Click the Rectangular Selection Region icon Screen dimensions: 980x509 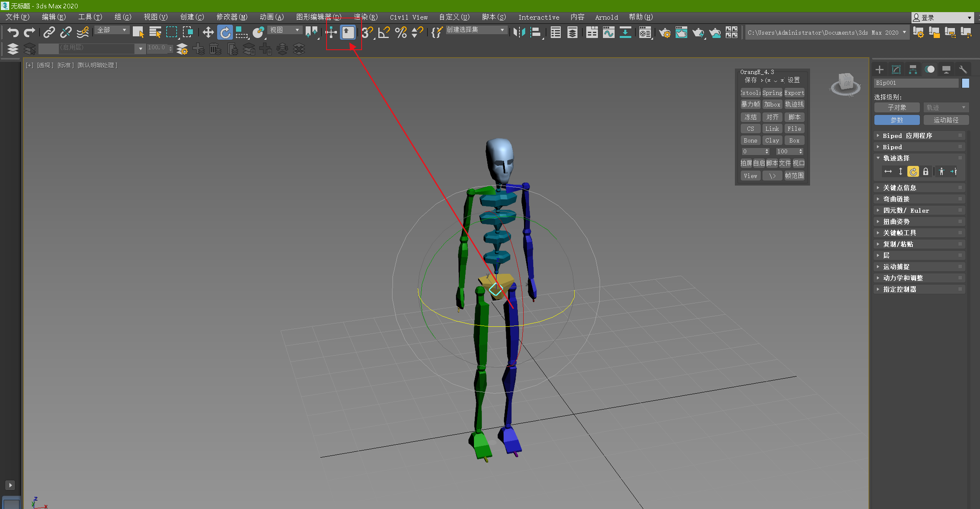point(172,32)
